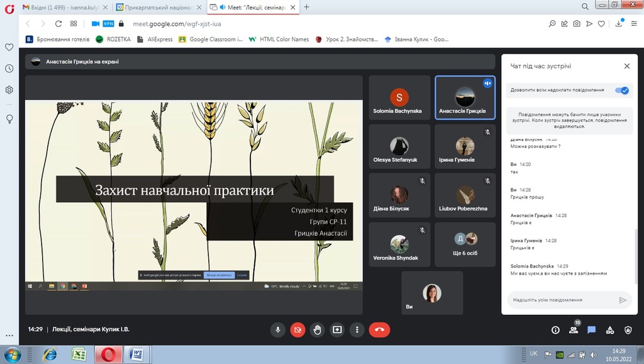
Task: Expand the 'Ще 6 осіб' participants tile
Action: (465, 244)
